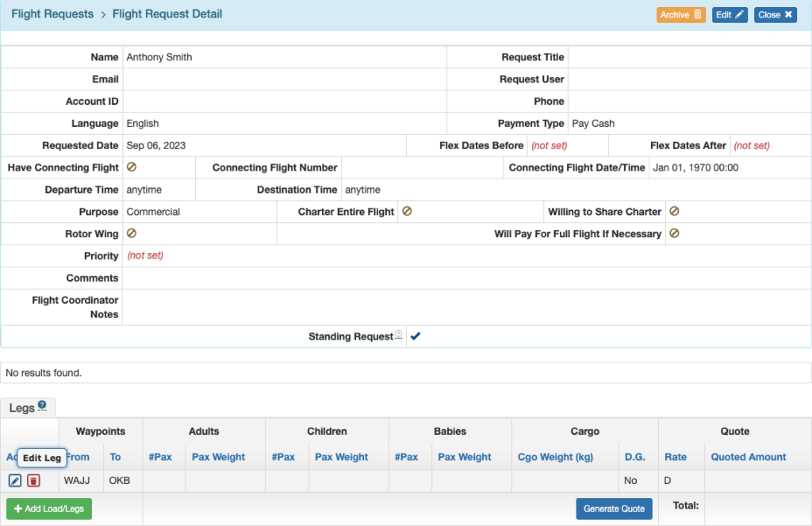Viewport: 812px width, 526px height.
Task: Open the Departure Time anytime selector
Action: [143, 190]
